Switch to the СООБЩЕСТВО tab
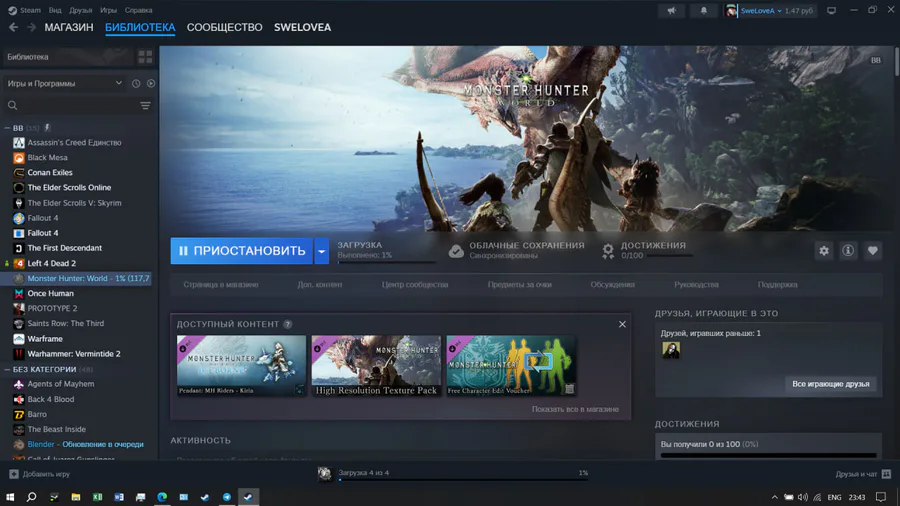 (224, 28)
